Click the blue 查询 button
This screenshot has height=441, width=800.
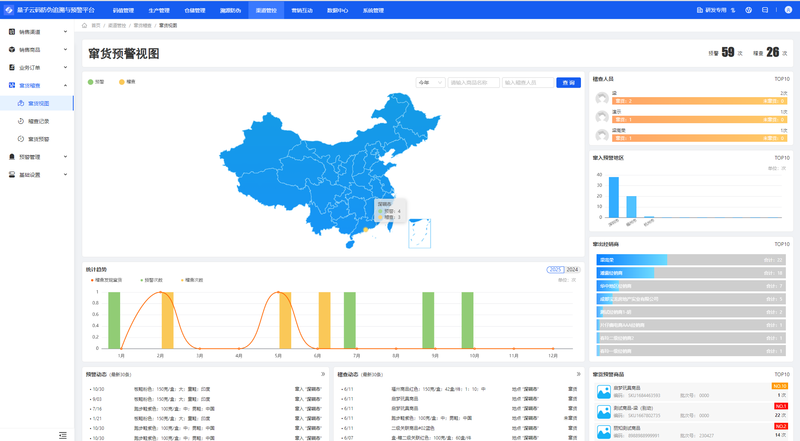tap(568, 83)
